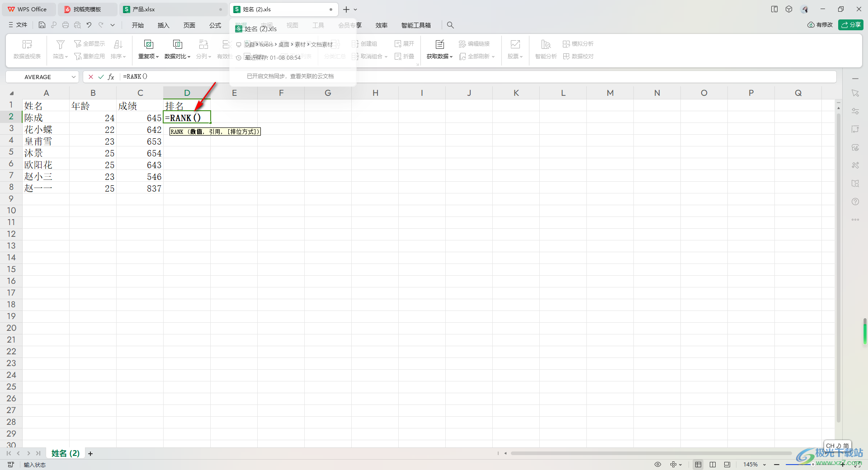
Task: Toggle the eye protection mode icon
Action: tap(658, 465)
